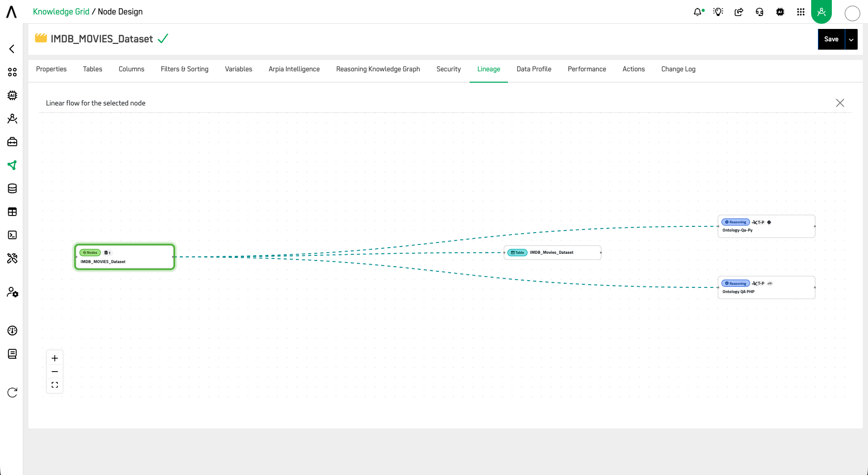Click Reasoning badge on Ontology-Qa-Py node
The width and height of the screenshot is (868, 475).
[736, 222]
